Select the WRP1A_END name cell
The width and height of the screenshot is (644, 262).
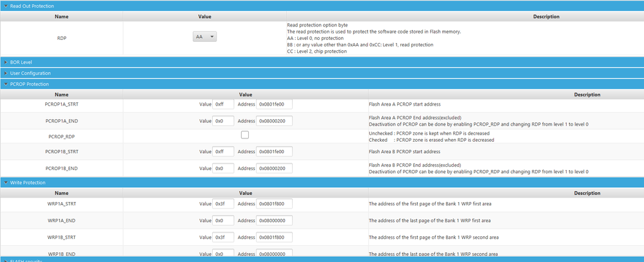(61, 221)
